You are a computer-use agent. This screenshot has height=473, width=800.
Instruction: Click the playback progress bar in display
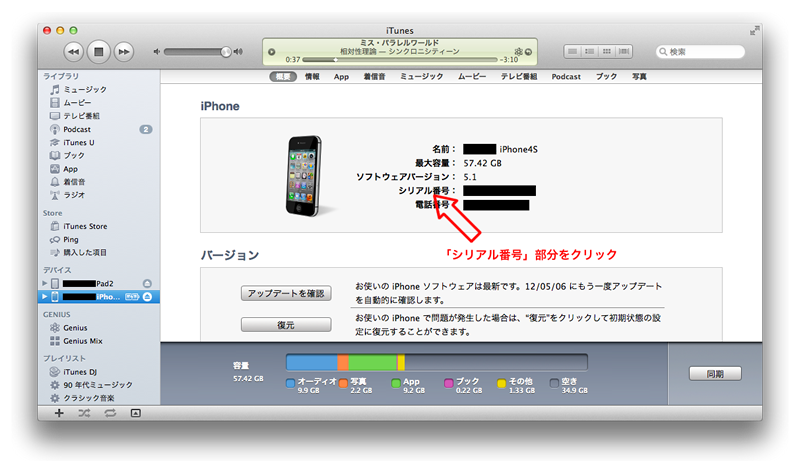click(x=399, y=60)
